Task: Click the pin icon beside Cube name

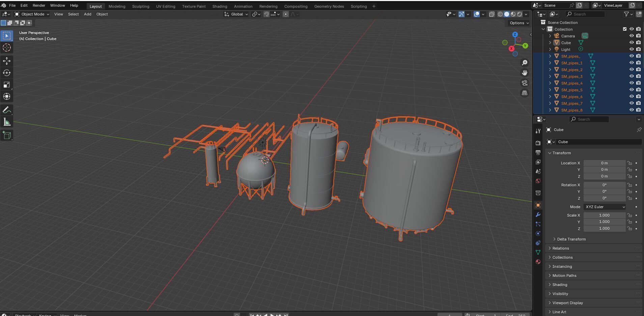Action: pyautogui.click(x=639, y=130)
